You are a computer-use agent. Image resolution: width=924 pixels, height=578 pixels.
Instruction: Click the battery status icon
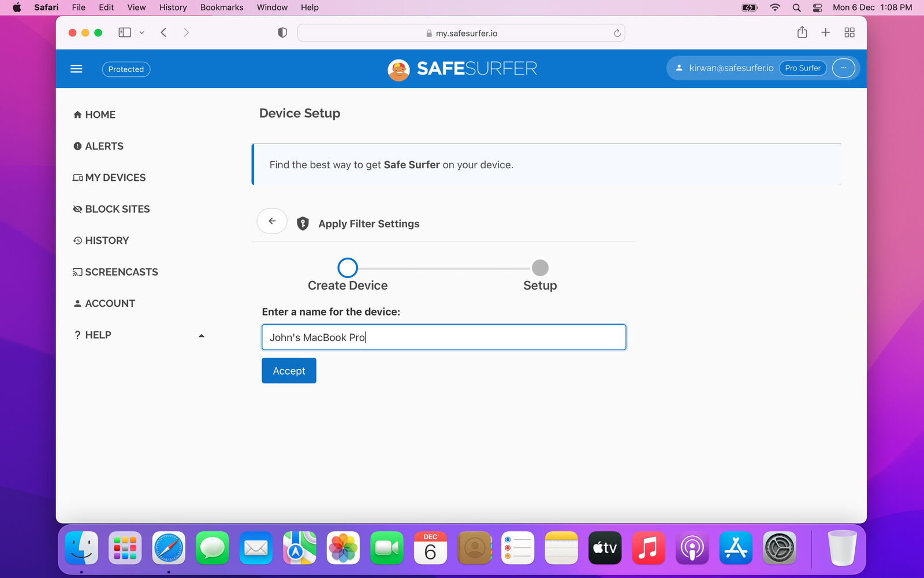[x=749, y=8]
